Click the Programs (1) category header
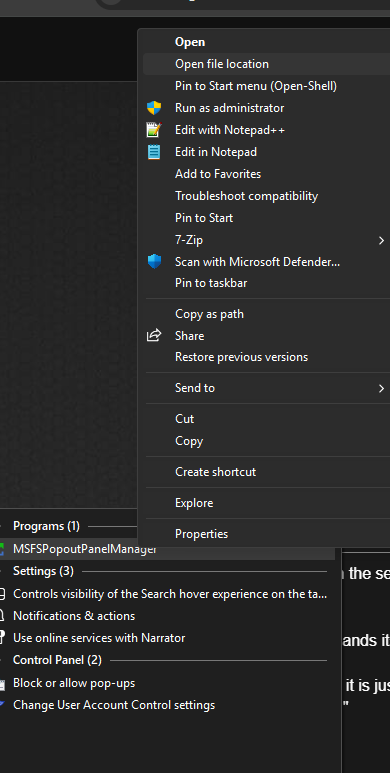The width and height of the screenshot is (390, 773). pyautogui.click(x=46, y=526)
